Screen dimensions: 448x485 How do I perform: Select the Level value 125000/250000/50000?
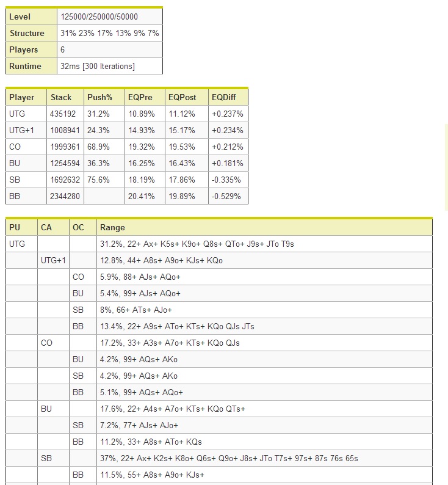(x=99, y=16)
